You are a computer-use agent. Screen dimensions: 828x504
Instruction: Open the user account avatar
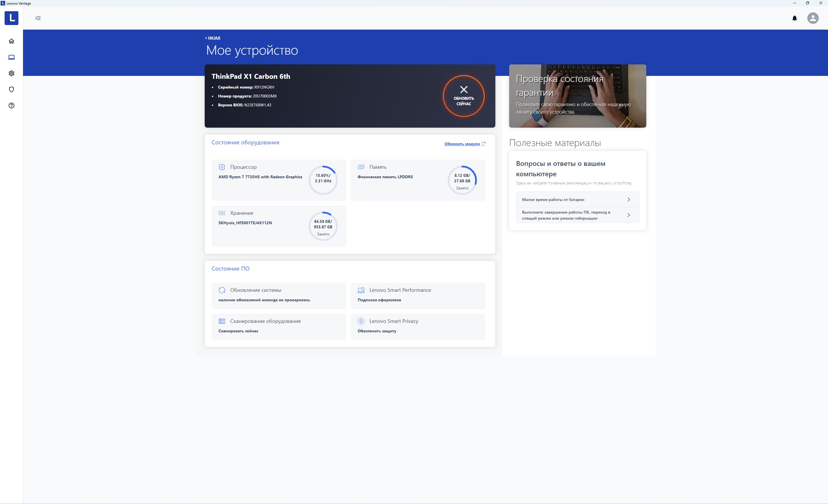(x=813, y=18)
